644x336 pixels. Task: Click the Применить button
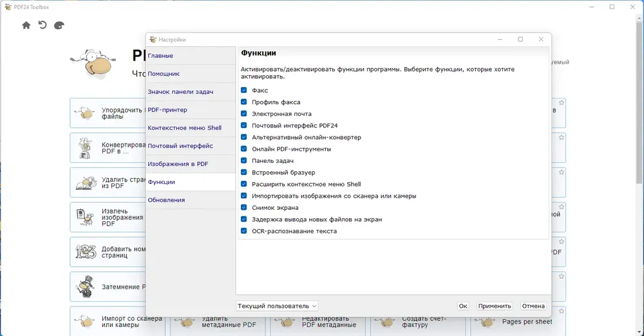point(495,306)
